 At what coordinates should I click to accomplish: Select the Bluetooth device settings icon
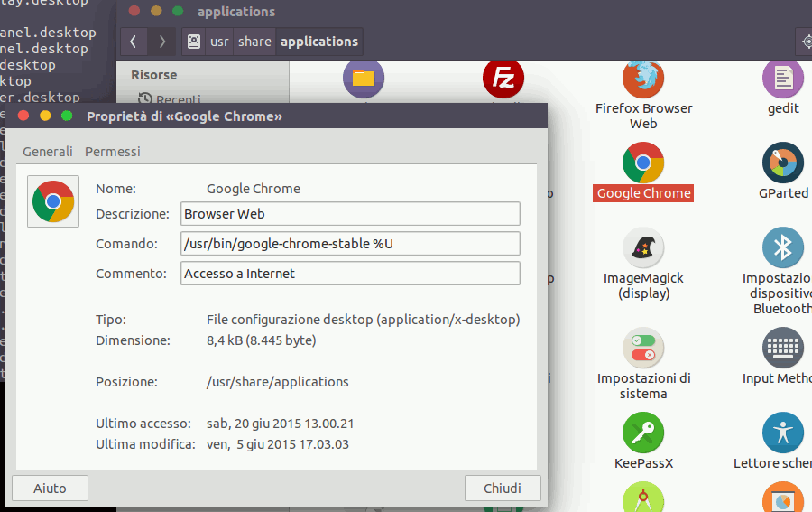[783, 247]
